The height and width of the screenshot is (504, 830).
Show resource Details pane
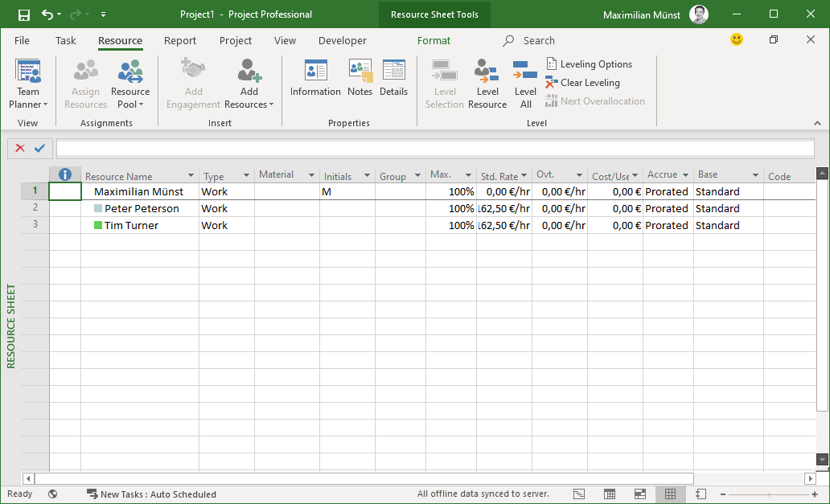(394, 78)
